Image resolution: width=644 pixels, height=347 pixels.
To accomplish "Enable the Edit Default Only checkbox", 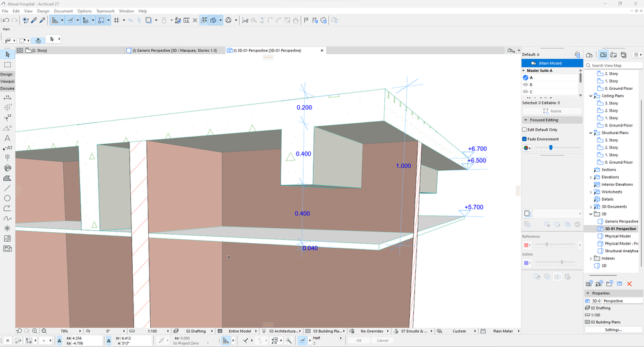I will (x=525, y=130).
